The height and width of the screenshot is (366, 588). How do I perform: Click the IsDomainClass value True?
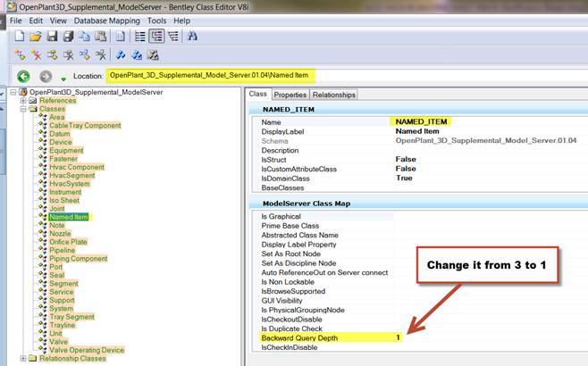404,178
